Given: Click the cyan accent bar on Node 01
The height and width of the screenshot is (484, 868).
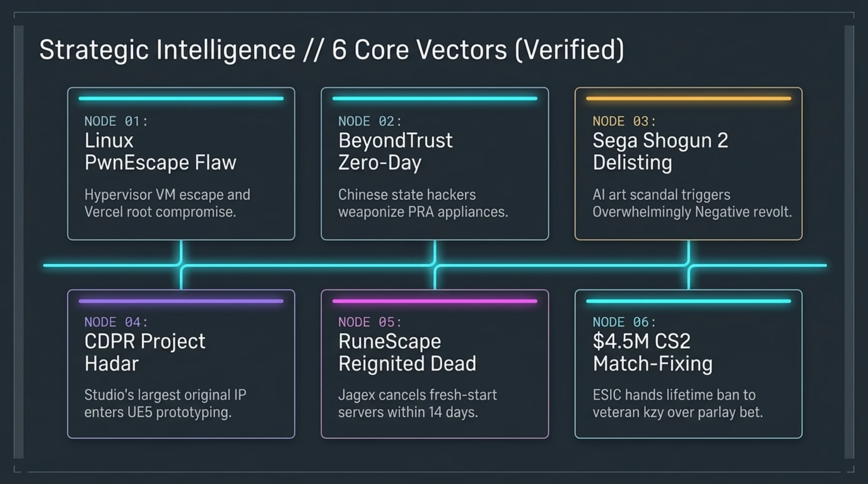Looking at the screenshot, I should (x=181, y=99).
